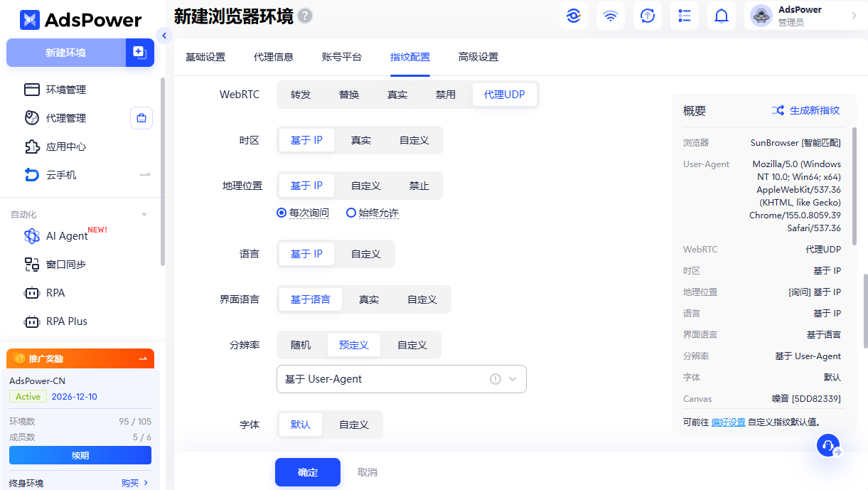Click the 新建环境 button
This screenshot has width=868, height=490.
[x=66, y=53]
